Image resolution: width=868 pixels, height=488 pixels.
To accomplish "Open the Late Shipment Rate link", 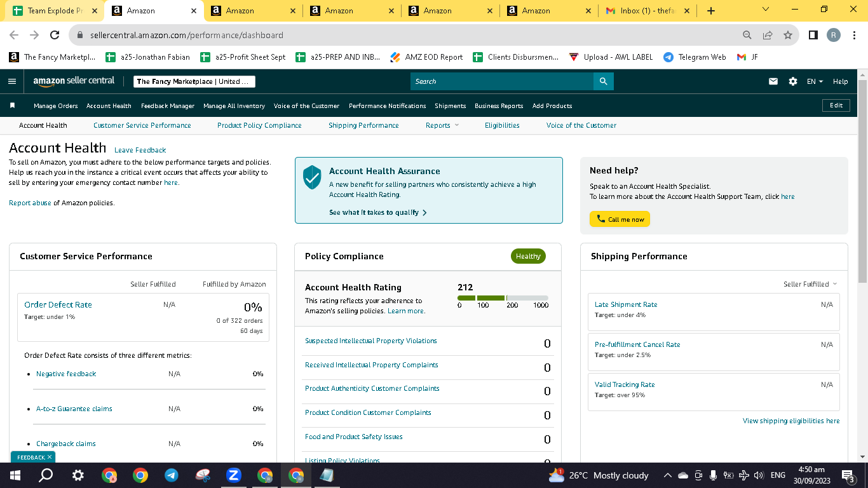I will pyautogui.click(x=626, y=304).
